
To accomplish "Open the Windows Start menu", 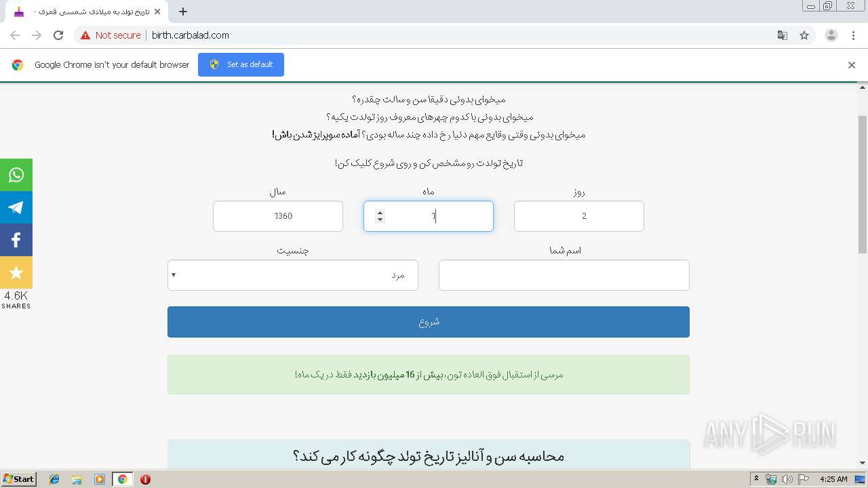I will (18, 479).
